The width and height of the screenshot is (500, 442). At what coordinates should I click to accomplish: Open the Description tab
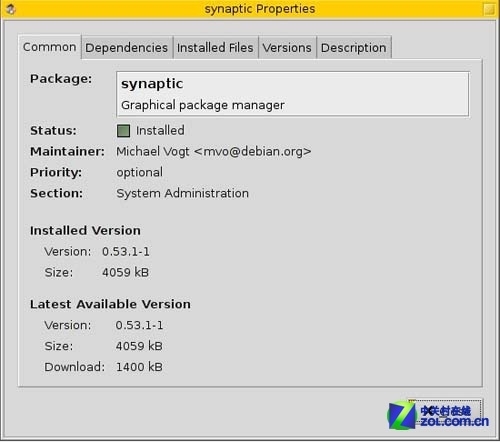tap(354, 48)
